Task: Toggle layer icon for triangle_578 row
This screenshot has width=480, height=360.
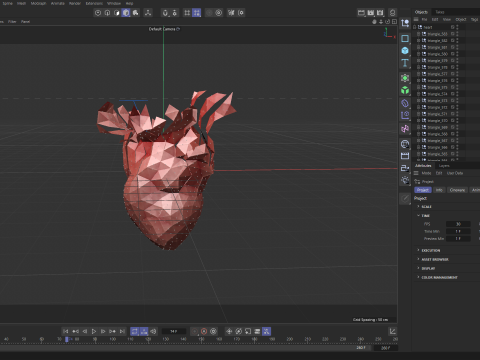Action: (453, 67)
